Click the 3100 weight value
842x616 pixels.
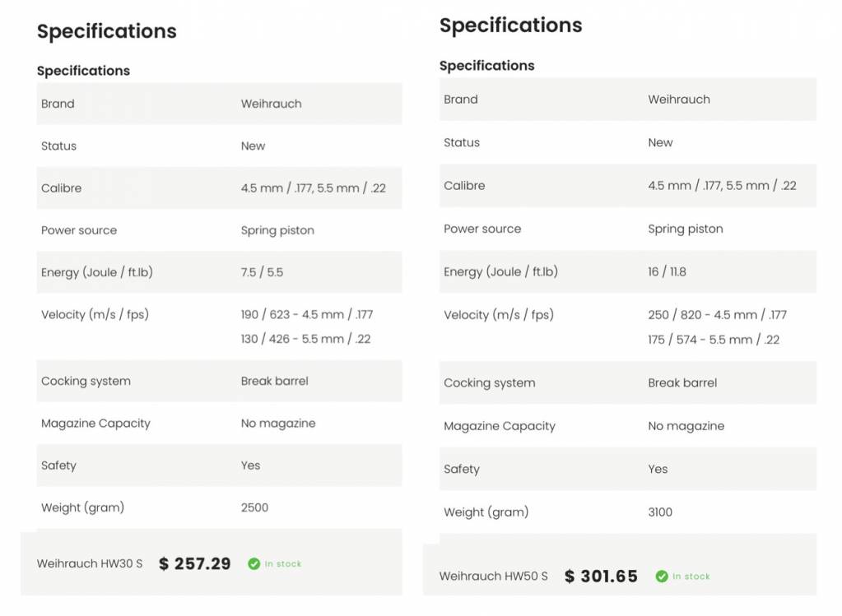click(660, 512)
